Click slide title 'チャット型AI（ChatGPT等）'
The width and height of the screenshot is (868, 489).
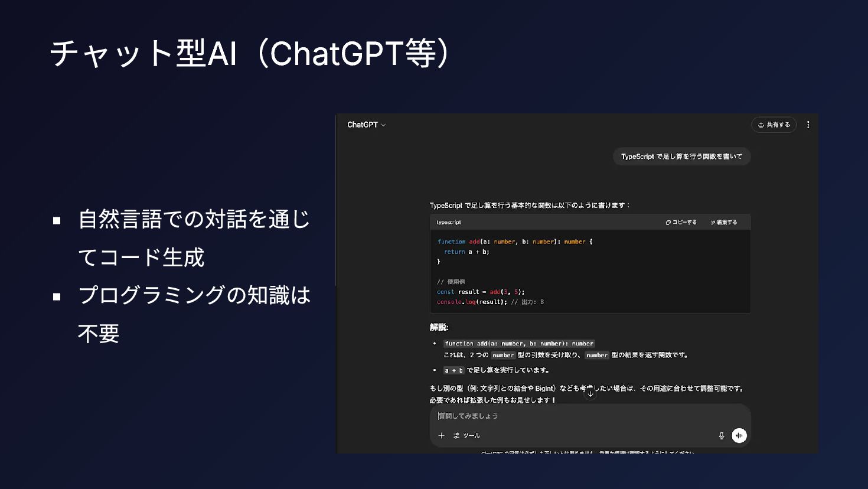[x=251, y=53]
